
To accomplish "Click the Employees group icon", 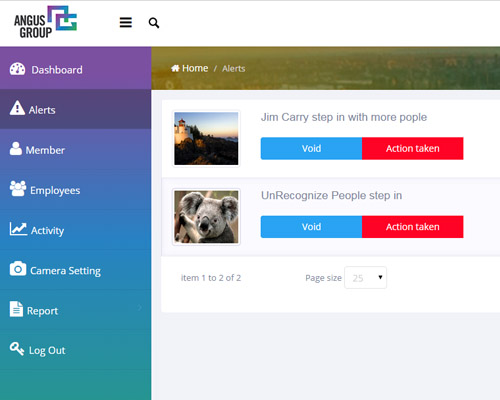I will (x=18, y=189).
